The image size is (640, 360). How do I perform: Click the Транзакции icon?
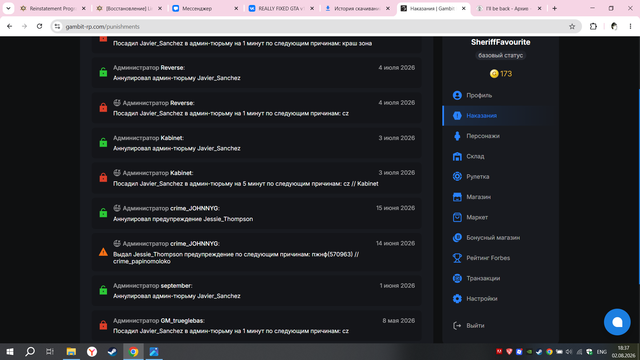pyautogui.click(x=457, y=278)
